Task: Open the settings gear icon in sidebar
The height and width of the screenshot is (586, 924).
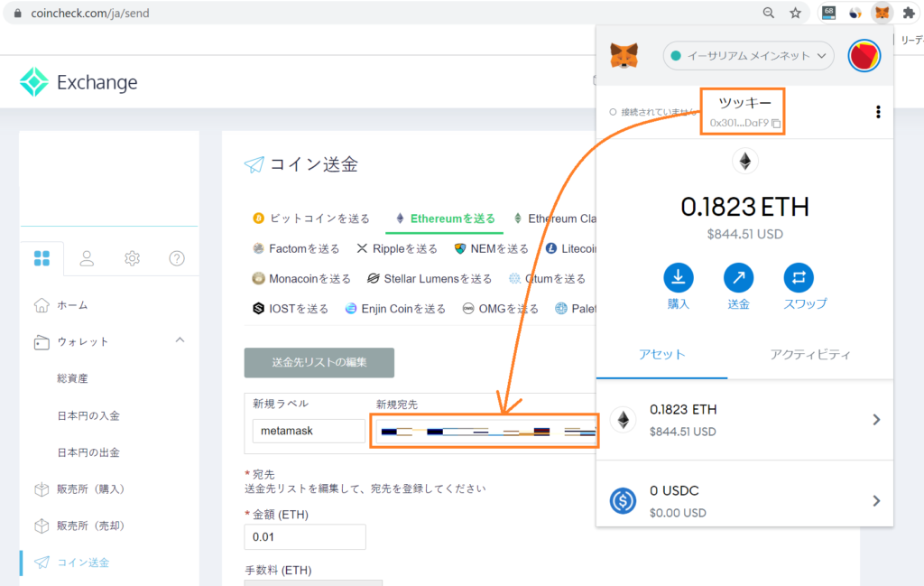Action: click(x=132, y=258)
